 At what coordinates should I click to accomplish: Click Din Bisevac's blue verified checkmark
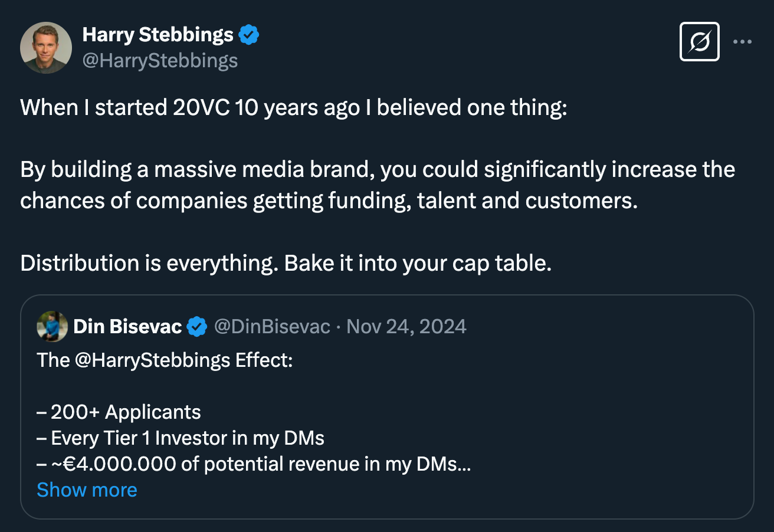click(x=197, y=326)
